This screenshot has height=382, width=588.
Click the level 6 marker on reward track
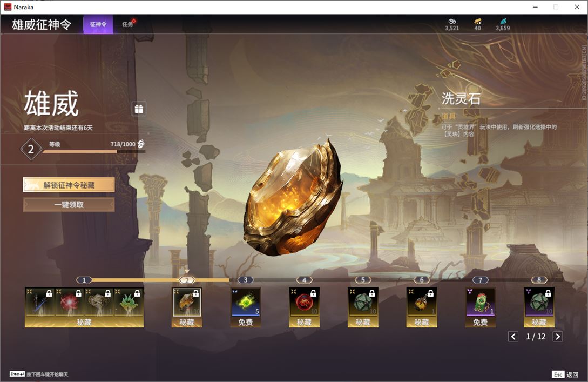pos(422,280)
